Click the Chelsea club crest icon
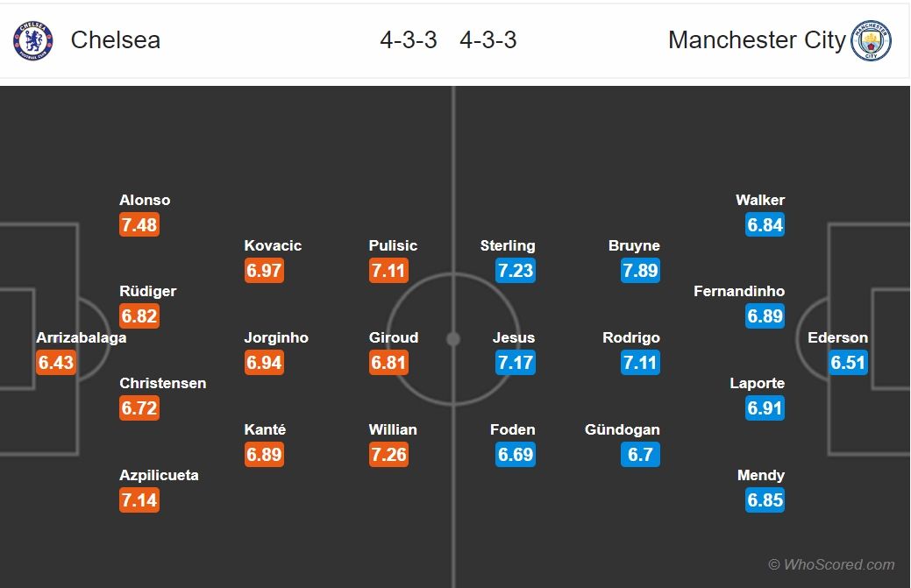This screenshot has width=911, height=588. [x=33, y=40]
